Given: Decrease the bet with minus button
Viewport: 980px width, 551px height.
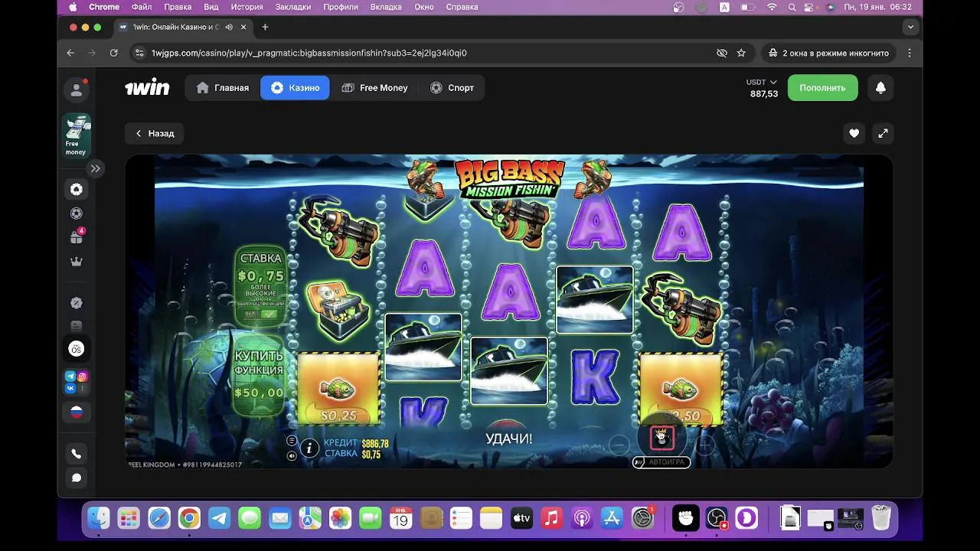Looking at the screenshot, I should click(x=619, y=445).
